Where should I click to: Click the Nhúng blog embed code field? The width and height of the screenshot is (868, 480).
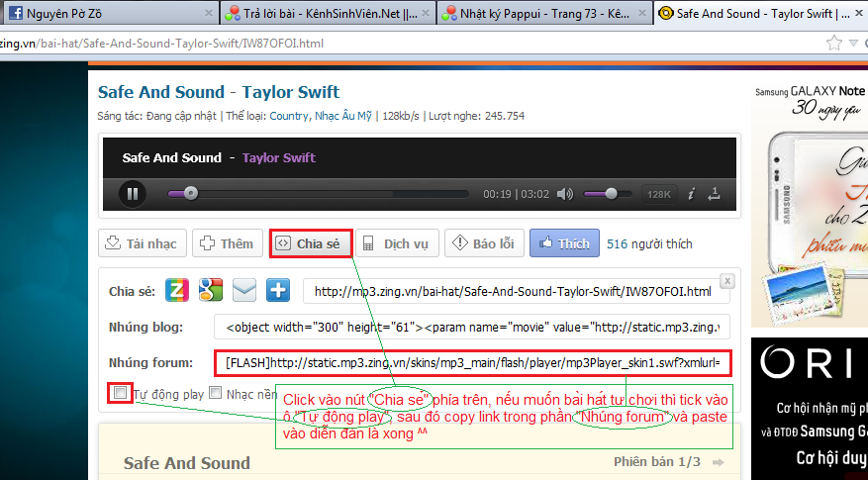tap(472, 328)
